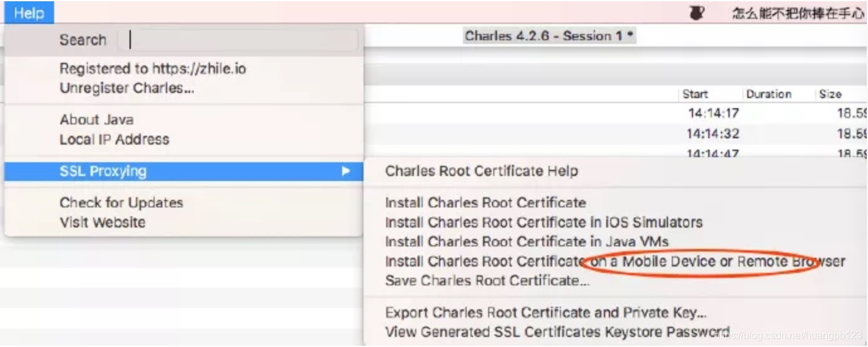The image size is (868, 347).
Task: Select the row starting at 14:14:32
Action: click(x=616, y=134)
